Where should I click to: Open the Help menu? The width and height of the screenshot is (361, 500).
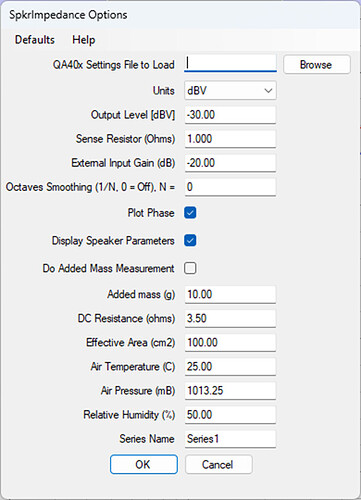tap(84, 40)
